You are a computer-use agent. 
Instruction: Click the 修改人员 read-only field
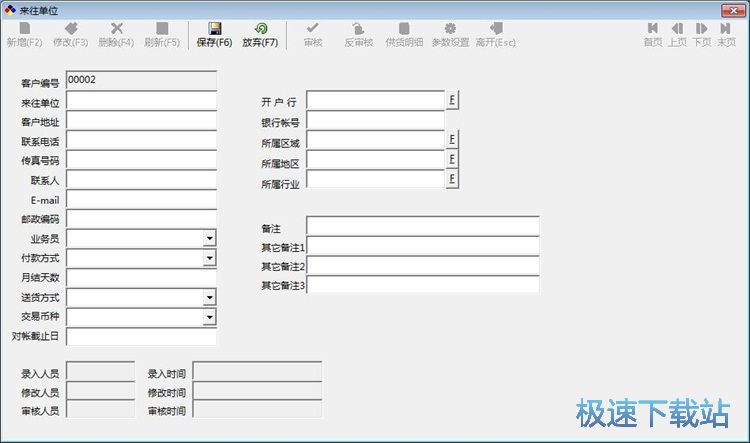click(100, 390)
